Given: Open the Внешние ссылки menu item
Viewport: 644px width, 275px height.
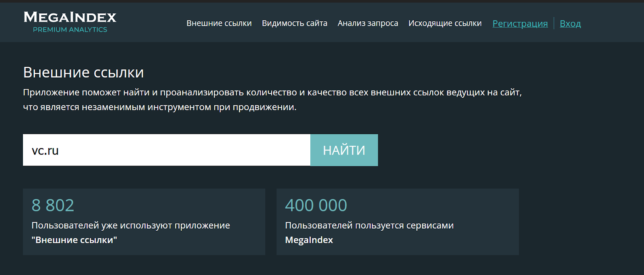Looking at the screenshot, I should click(219, 23).
